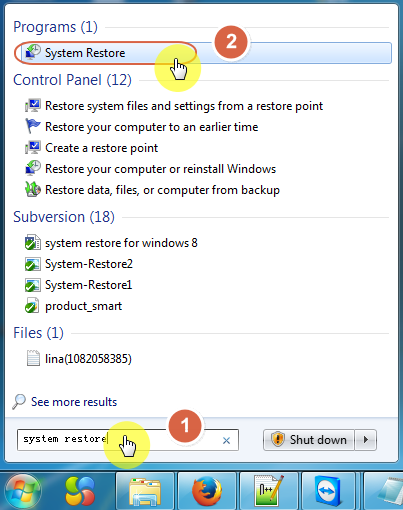Viewport: 403px width, 510px height.
Task: Open the lina(1082058385) file
Action: (x=88, y=359)
